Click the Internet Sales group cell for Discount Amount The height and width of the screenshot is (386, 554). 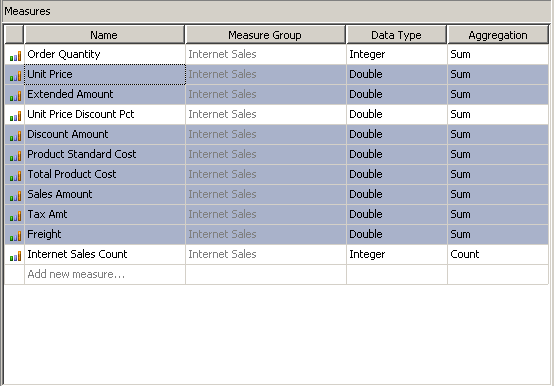tap(266, 135)
